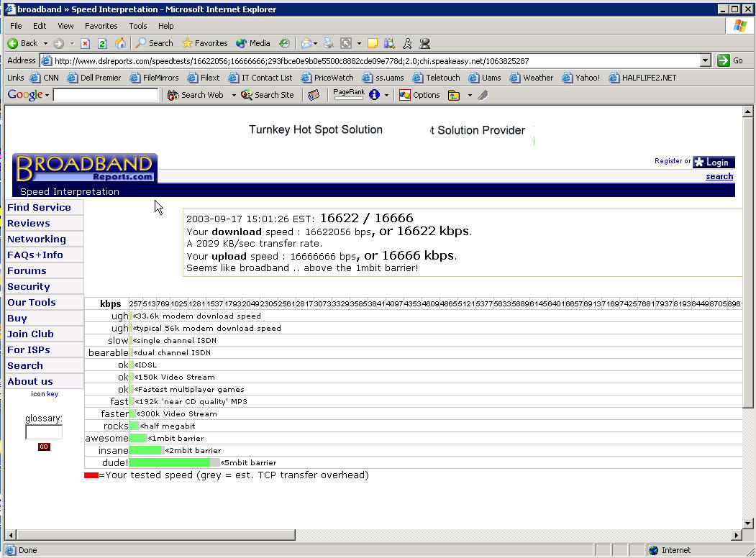The width and height of the screenshot is (756, 558).
Task: Open the Forward button history dropdown
Action: click(x=72, y=43)
